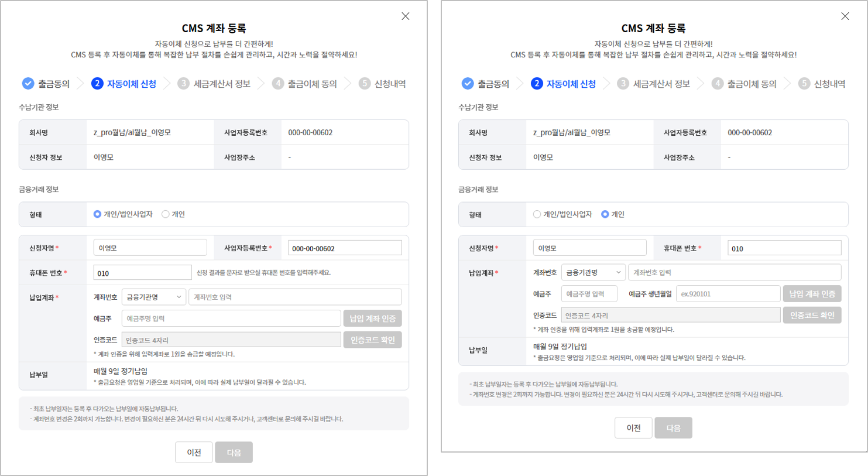The width and height of the screenshot is (868, 476).
Task: Open 금융기관명 dropdown in right dialog
Action: (x=593, y=272)
